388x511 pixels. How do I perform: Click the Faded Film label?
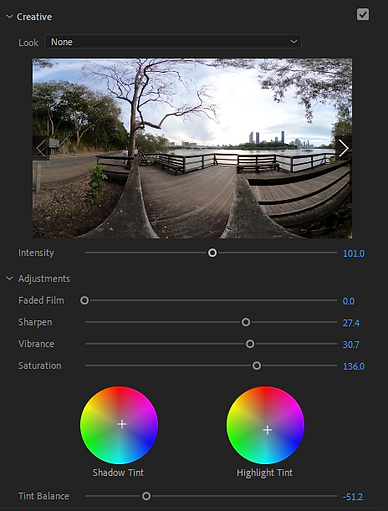click(41, 300)
